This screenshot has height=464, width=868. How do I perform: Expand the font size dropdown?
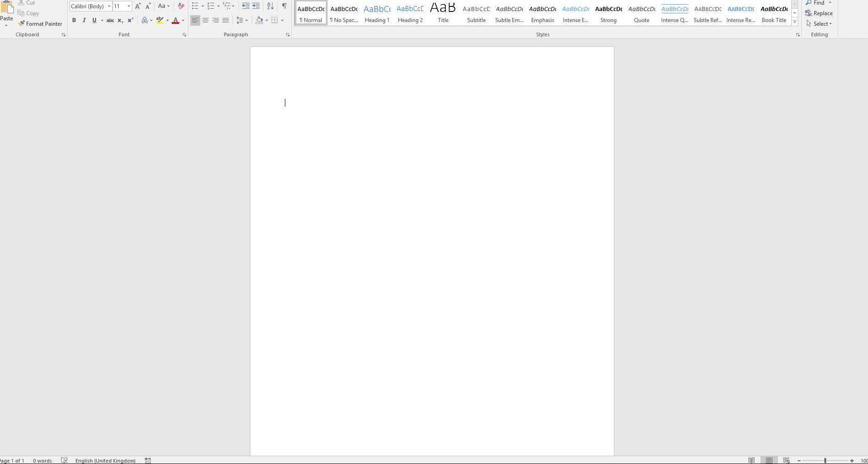click(x=129, y=6)
